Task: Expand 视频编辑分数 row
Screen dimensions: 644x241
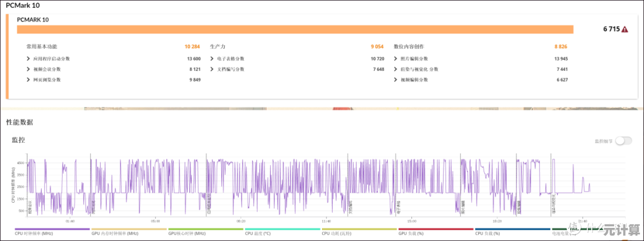Action: click(396, 79)
